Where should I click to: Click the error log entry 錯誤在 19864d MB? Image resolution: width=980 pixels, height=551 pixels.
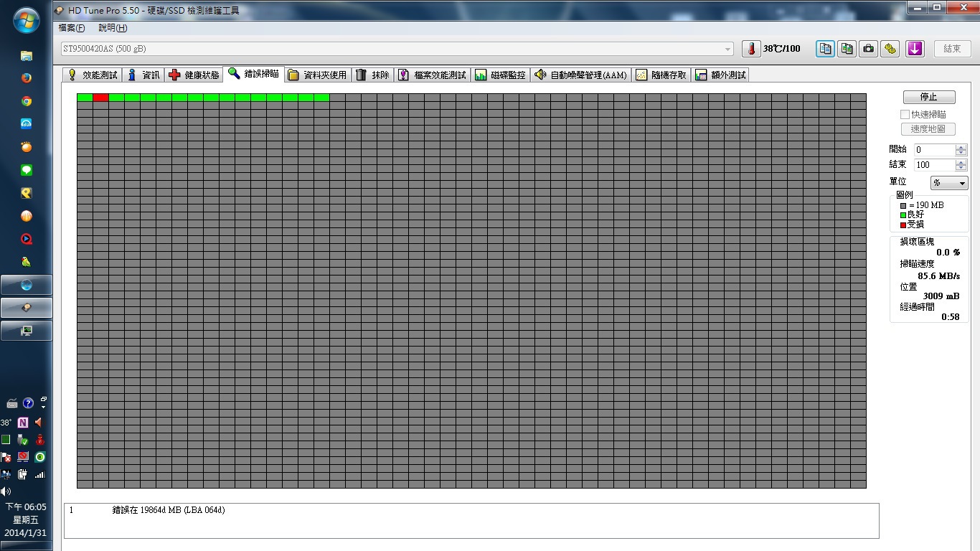(x=168, y=510)
